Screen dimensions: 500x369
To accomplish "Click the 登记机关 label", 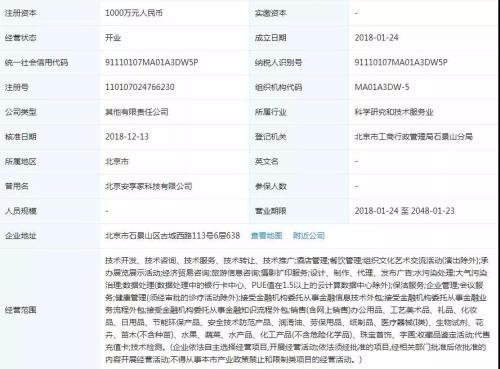I will click(x=270, y=137).
